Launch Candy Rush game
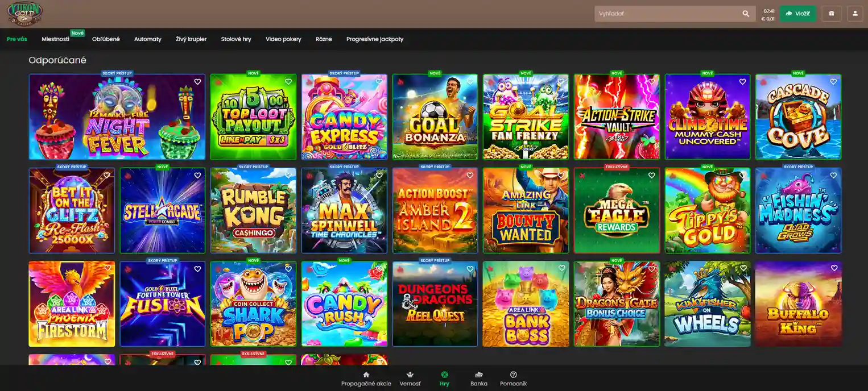The height and width of the screenshot is (391, 868). point(344,303)
